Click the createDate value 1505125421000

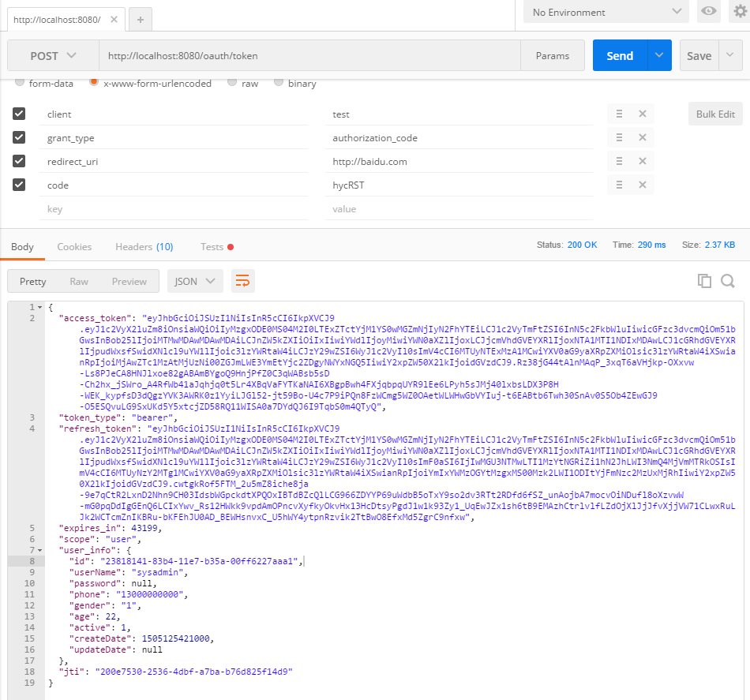pos(175,638)
